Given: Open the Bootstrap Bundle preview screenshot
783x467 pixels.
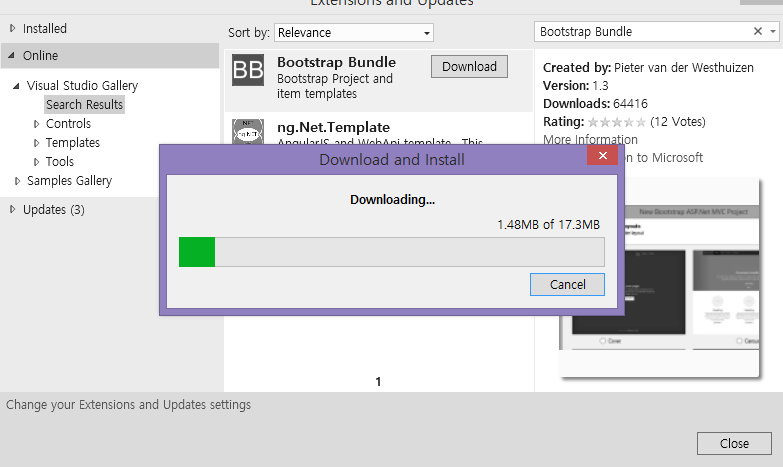Looking at the screenshot, I should [692, 278].
